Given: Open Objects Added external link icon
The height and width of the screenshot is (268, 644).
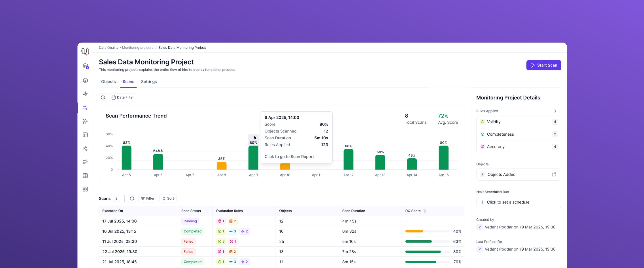Looking at the screenshot, I should [554, 174].
